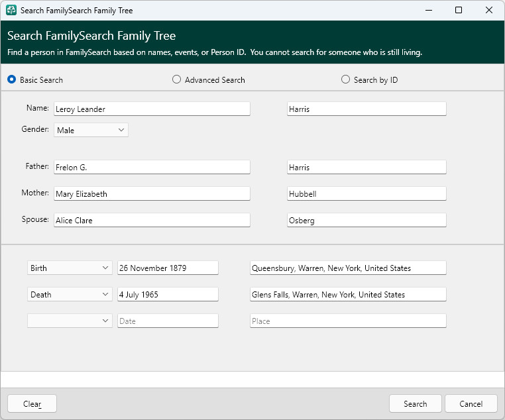
Task: Select the Basic Search radio button
Action: [x=11, y=79]
